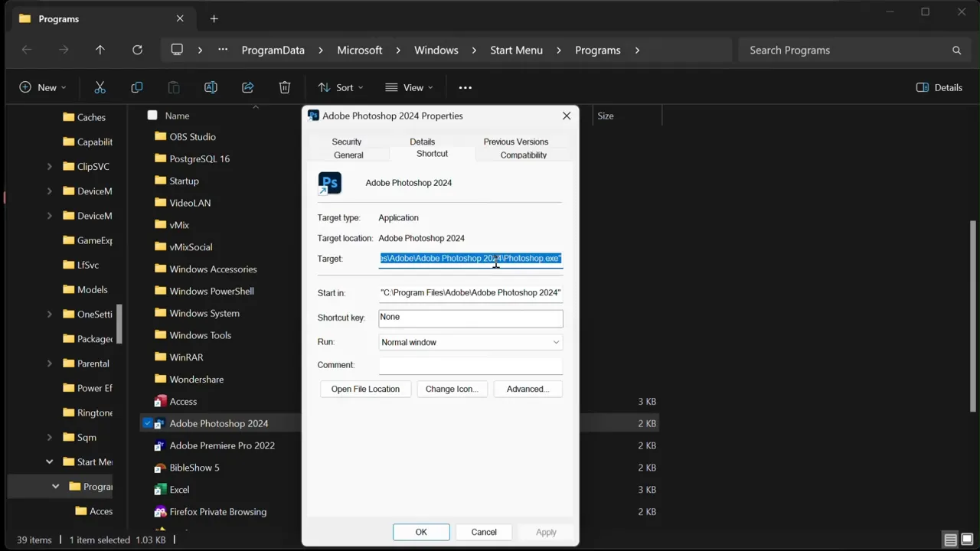
Task: Switch to the Compatibility tab
Action: 524,155
